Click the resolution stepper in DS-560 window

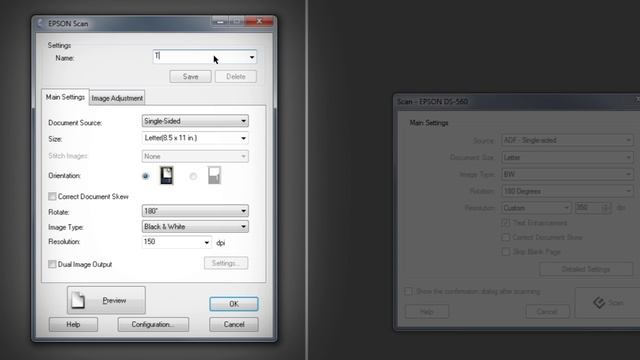click(x=606, y=208)
